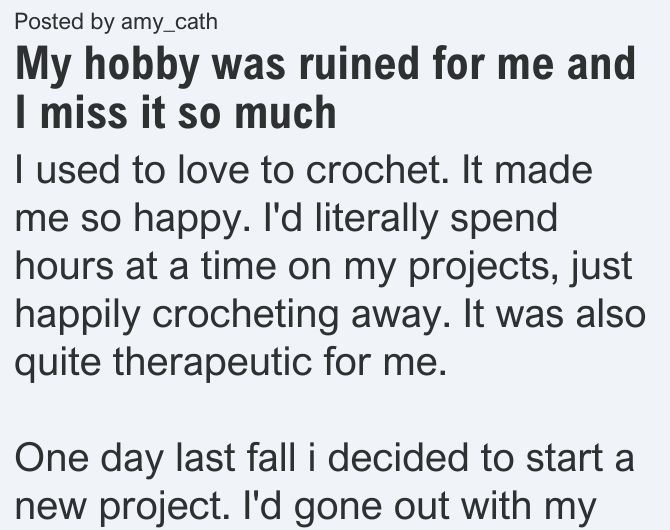Click the text 'hours at a time'

click(x=146, y=266)
